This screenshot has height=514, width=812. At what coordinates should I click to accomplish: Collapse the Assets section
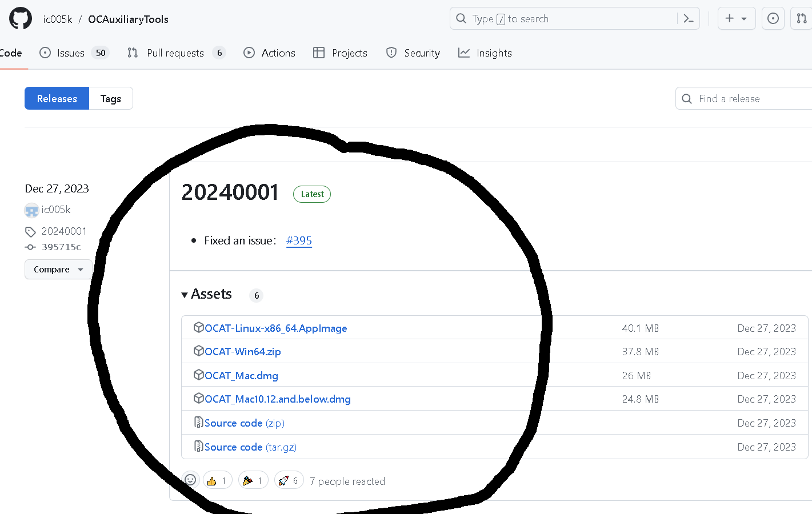(x=207, y=294)
